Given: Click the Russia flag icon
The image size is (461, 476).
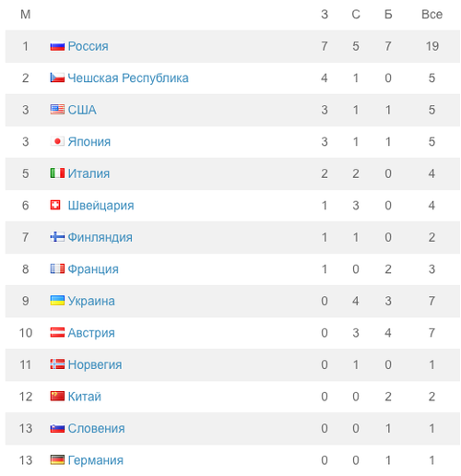Looking at the screenshot, I should tap(57, 46).
